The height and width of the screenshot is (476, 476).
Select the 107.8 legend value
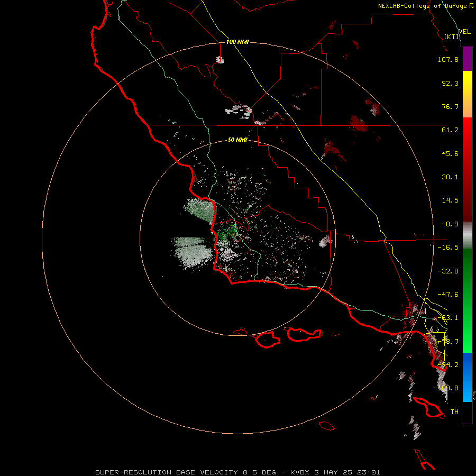coord(448,59)
